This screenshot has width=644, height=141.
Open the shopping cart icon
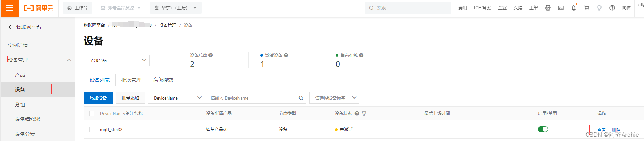587,8
